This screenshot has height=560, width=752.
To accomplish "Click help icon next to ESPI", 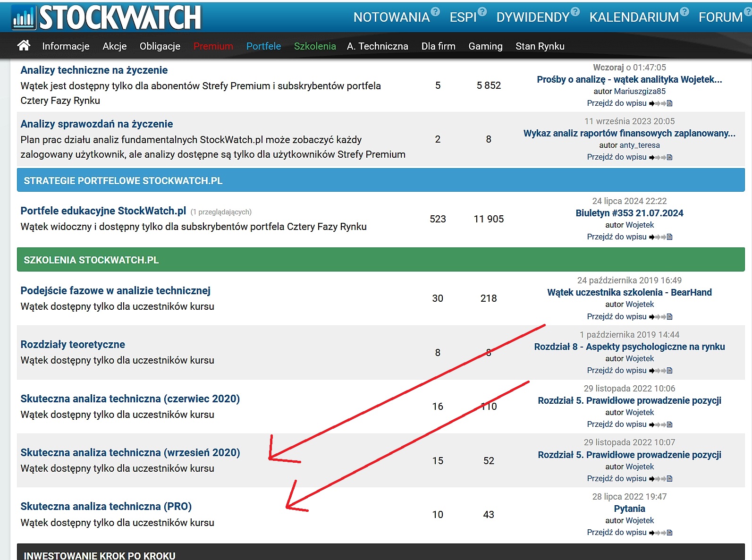I will pyautogui.click(x=482, y=11).
